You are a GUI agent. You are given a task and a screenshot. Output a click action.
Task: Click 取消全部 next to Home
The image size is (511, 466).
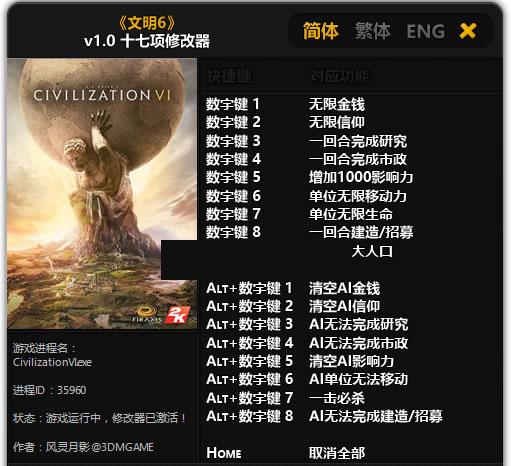click(337, 453)
